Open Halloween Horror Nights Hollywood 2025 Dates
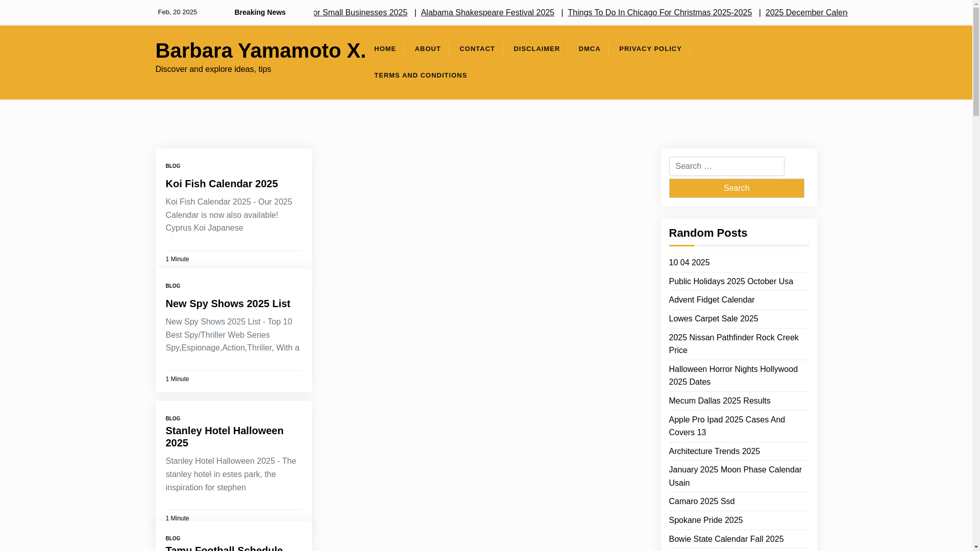Image resolution: width=980 pixels, height=551 pixels. click(733, 375)
